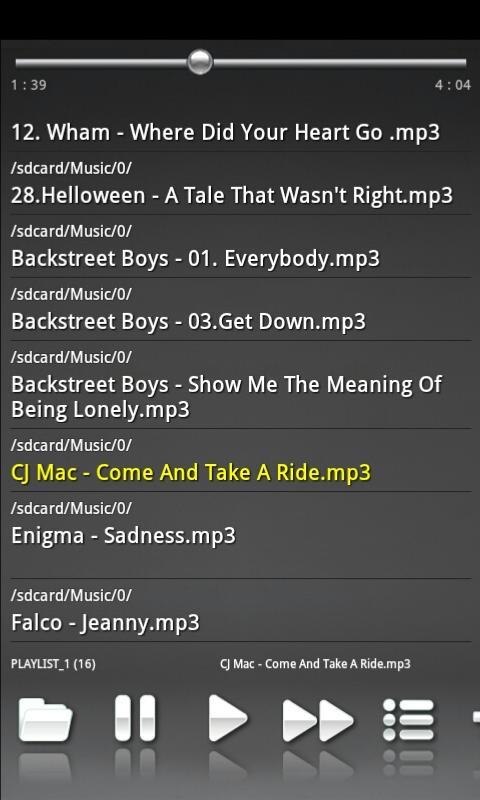Click the total duration 4:04 display
This screenshot has width=480, height=800.
click(453, 85)
